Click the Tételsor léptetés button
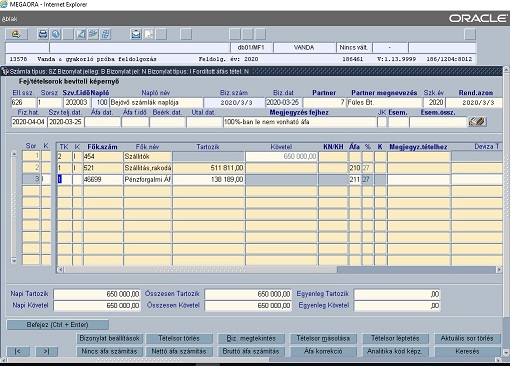This screenshot has width=510, height=366. (x=395, y=338)
